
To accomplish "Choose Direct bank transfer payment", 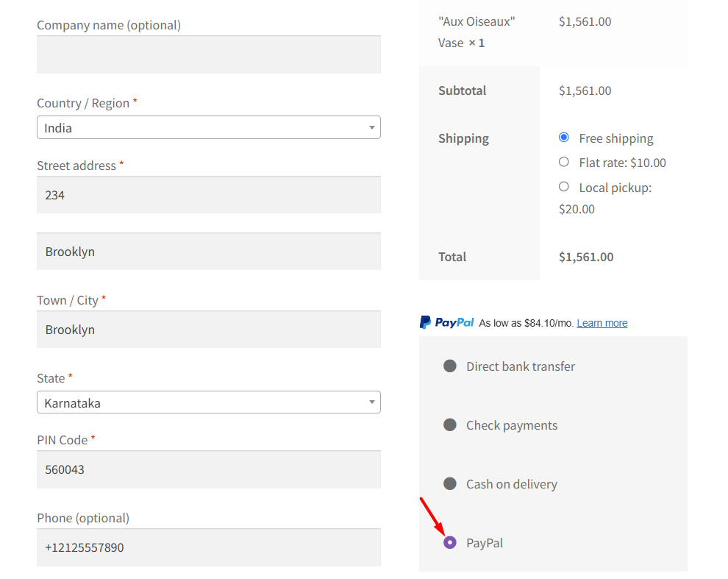I will 449,366.
